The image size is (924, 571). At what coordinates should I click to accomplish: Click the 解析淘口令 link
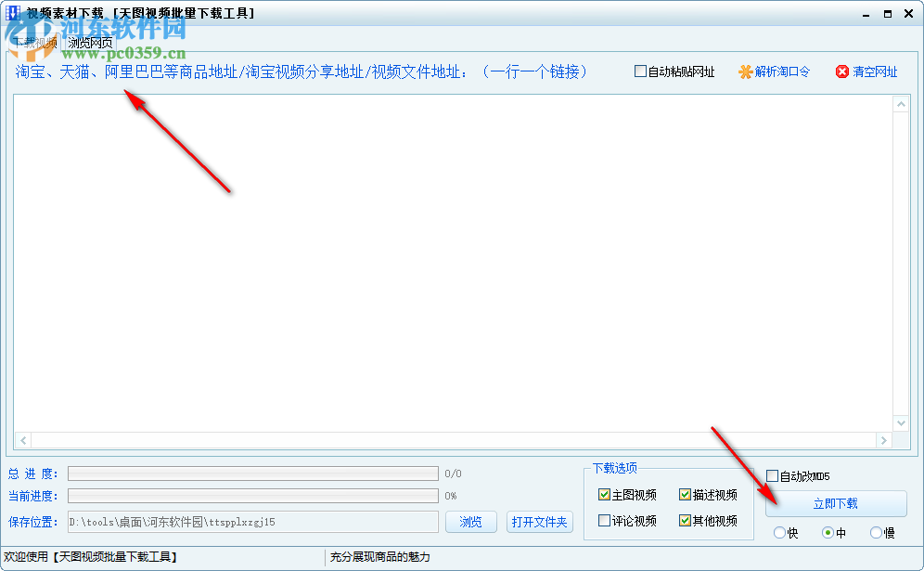pyautogui.click(x=783, y=72)
